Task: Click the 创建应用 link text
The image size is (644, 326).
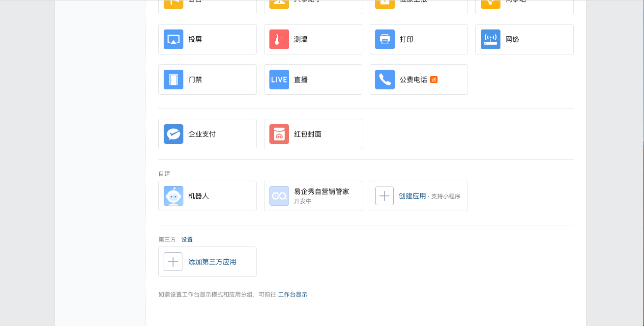Action: (x=412, y=196)
